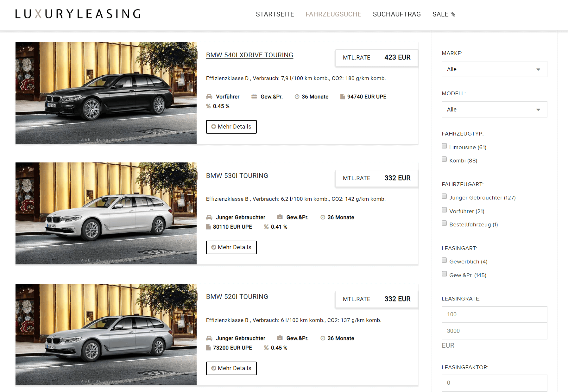Image resolution: width=568 pixels, height=392 pixels.
Task: Click Mehr Details for BMW 530I Touring
Action: tap(231, 247)
